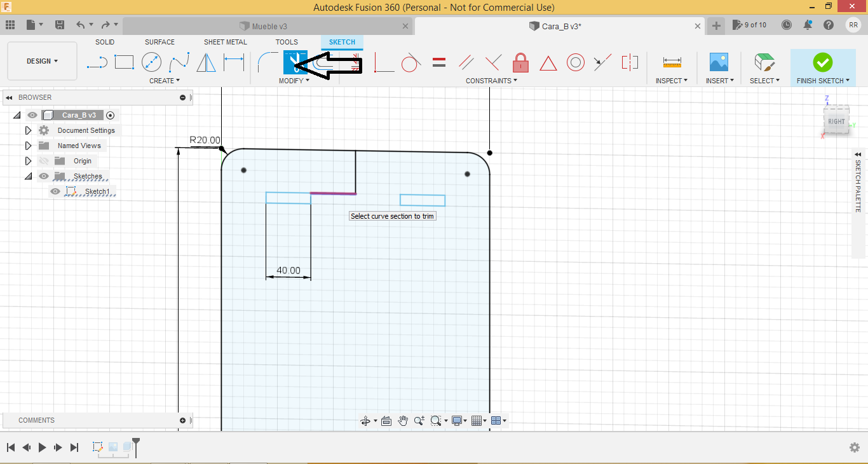868x464 pixels.
Task: Apply the Perpendicular constraint
Action: pyautogui.click(x=493, y=62)
